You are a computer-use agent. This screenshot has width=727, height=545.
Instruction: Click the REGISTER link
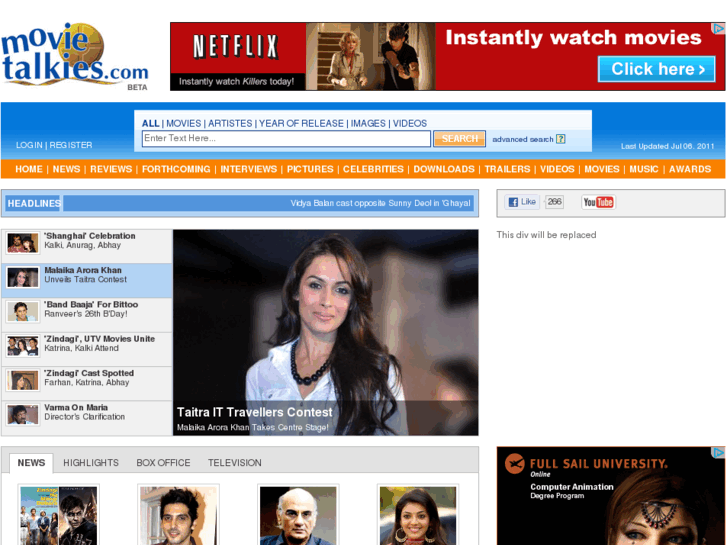(71, 145)
